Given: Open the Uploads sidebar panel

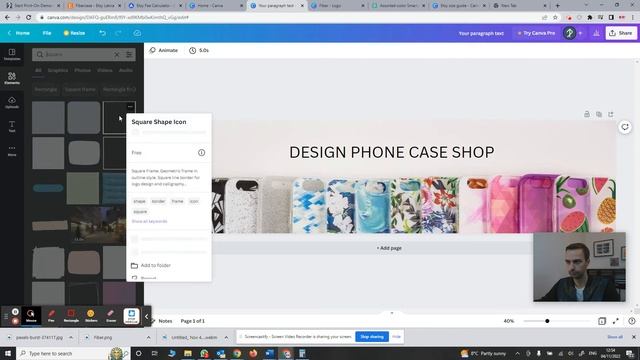Looking at the screenshot, I should pos(12,102).
